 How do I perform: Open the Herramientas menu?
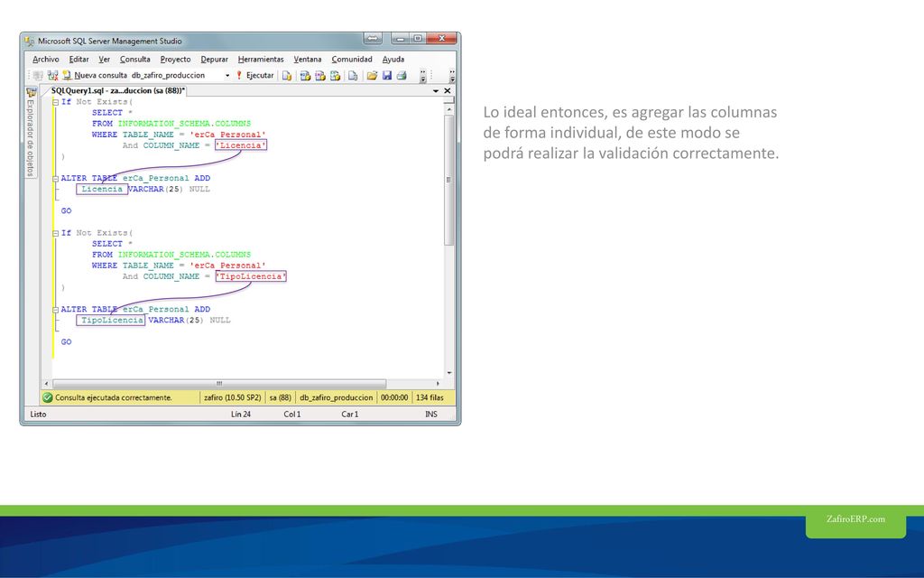tap(261, 60)
